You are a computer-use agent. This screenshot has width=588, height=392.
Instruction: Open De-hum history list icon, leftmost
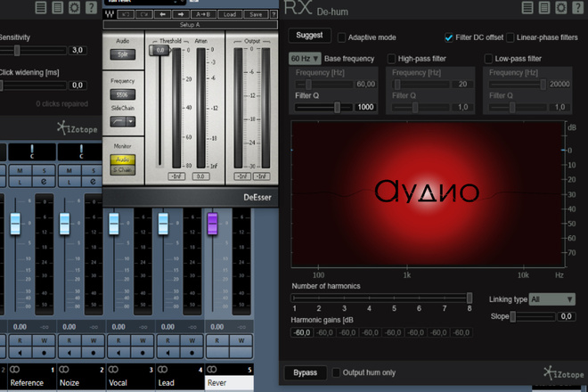coord(527,7)
